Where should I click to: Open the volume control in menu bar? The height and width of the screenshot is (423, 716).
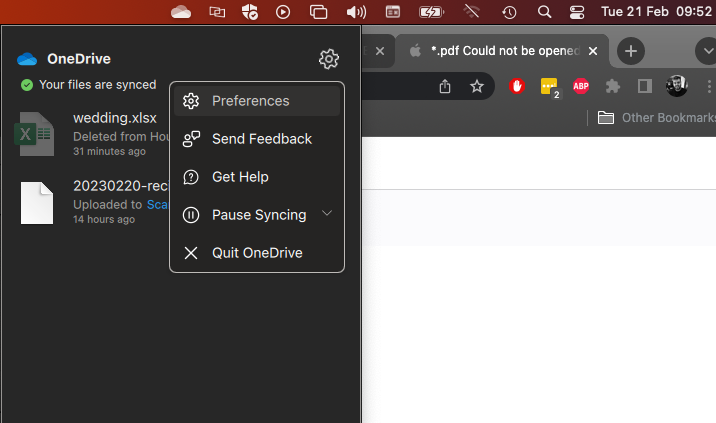pyautogui.click(x=356, y=12)
